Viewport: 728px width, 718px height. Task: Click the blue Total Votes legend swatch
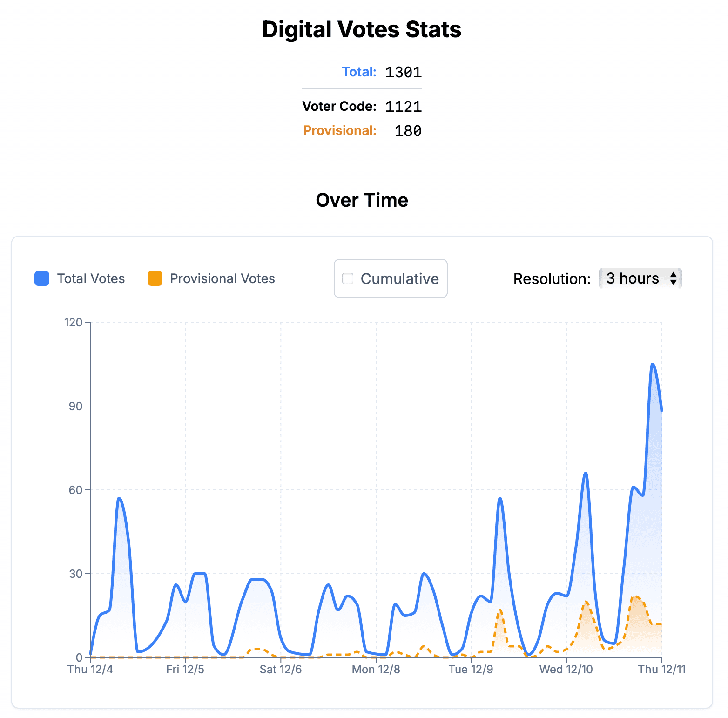(41, 278)
